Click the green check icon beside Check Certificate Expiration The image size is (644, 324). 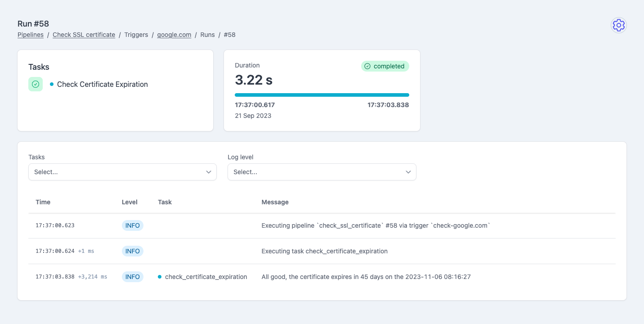pyautogui.click(x=36, y=84)
